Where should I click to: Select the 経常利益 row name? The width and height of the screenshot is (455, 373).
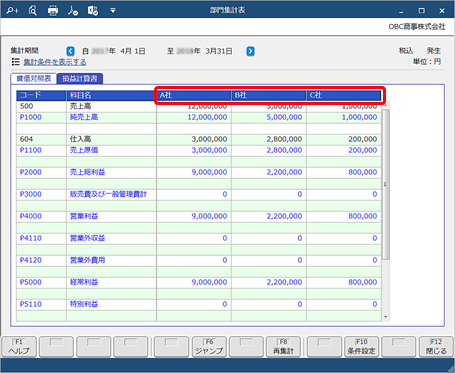point(111,282)
